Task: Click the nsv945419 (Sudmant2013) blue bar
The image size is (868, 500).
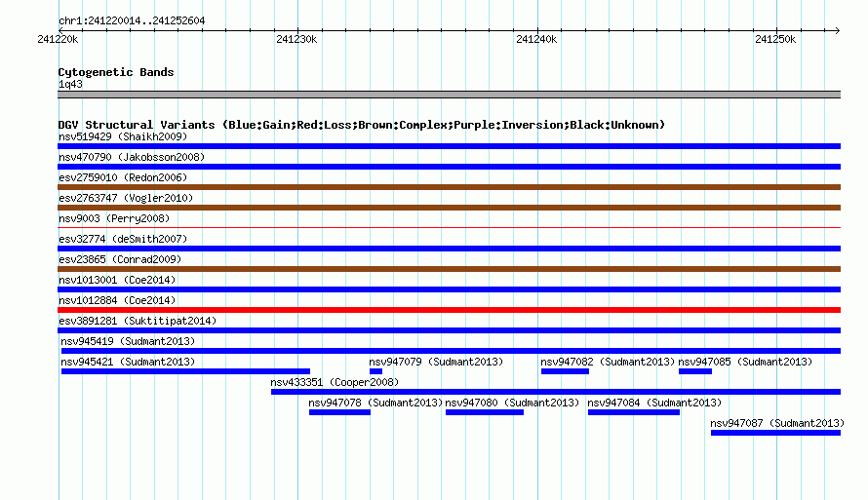Action: [x=451, y=351]
